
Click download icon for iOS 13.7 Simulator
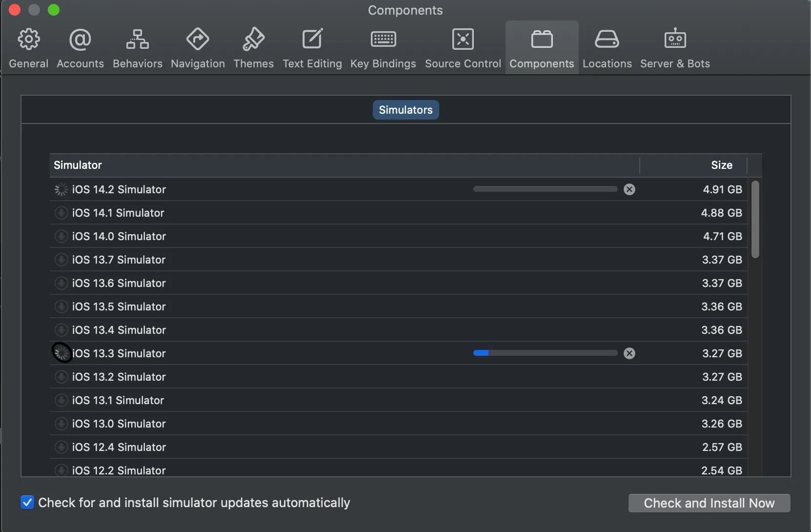click(x=61, y=260)
